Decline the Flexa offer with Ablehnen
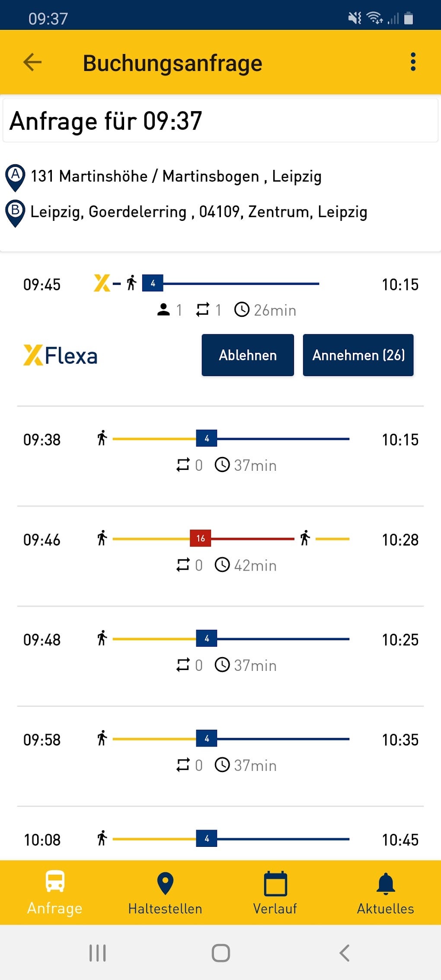 248,355
